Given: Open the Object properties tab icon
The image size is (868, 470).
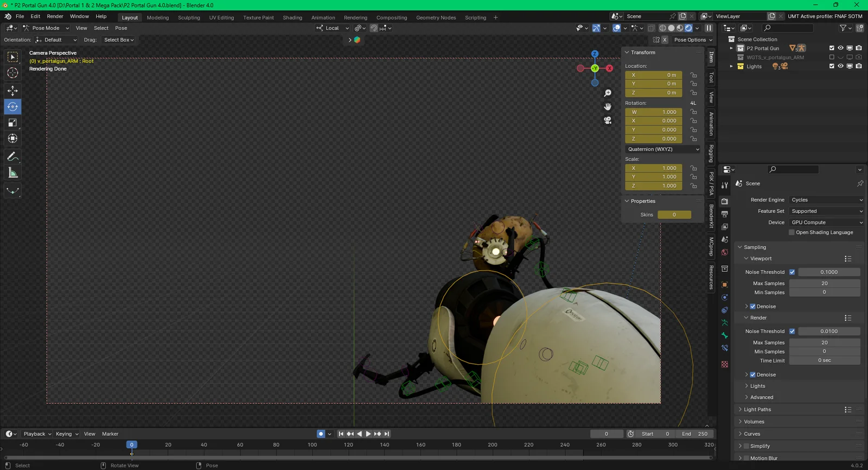Looking at the screenshot, I should click(x=725, y=284).
